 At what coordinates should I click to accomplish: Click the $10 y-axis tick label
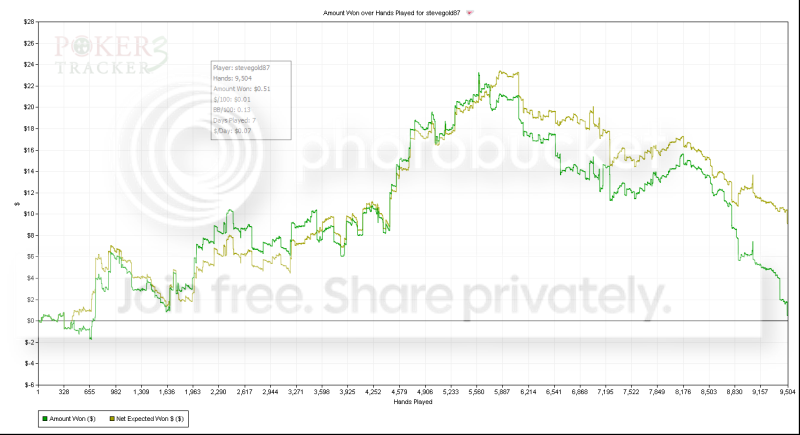coord(29,214)
